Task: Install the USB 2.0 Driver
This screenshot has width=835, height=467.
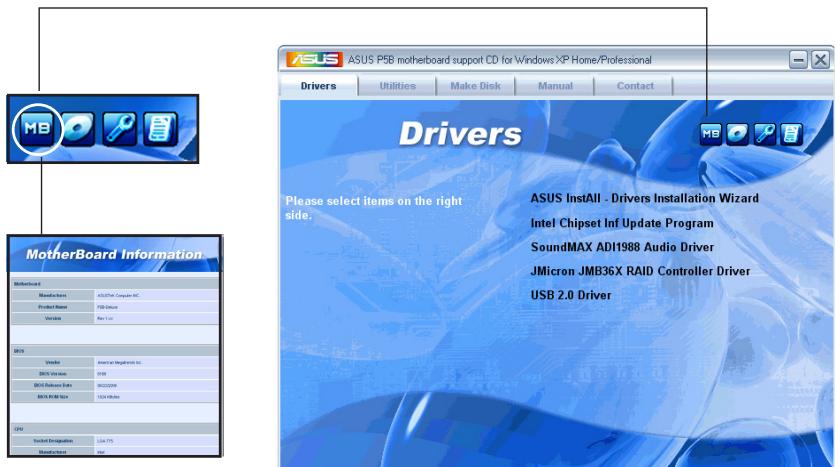Action: [x=571, y=295]
